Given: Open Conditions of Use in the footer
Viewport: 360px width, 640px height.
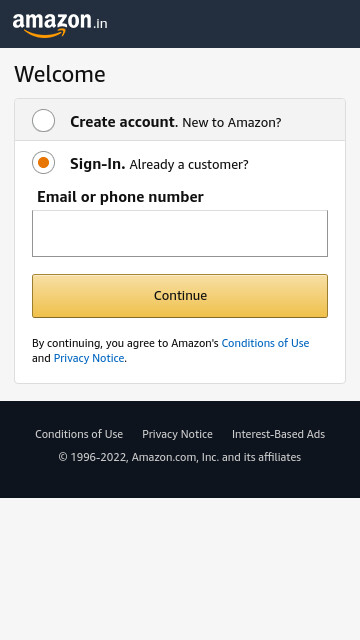Looking at the screenshot, I should pyautogui.click(x=79, y=434).
